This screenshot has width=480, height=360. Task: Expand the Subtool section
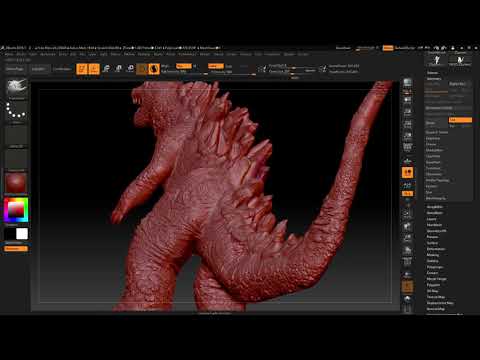click(432, 73)
